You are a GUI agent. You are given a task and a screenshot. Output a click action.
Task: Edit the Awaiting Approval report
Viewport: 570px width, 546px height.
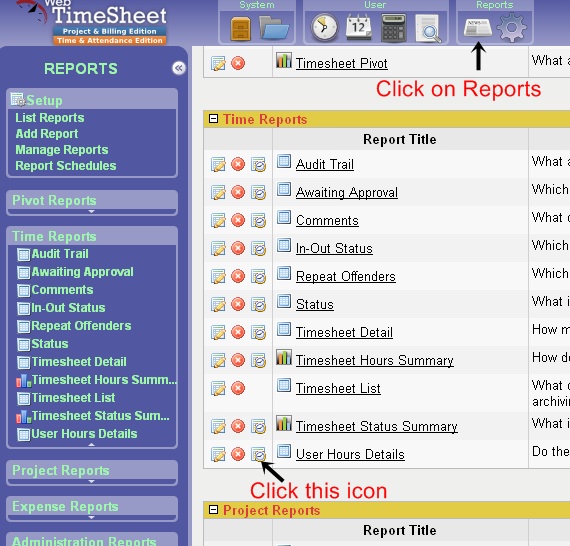(x=218, y=192)
